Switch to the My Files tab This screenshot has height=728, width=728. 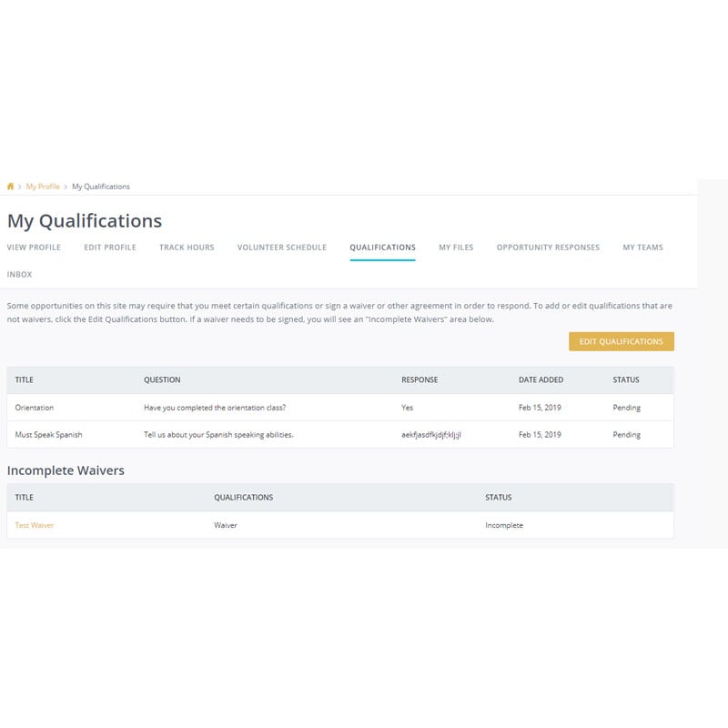[455, 247]
